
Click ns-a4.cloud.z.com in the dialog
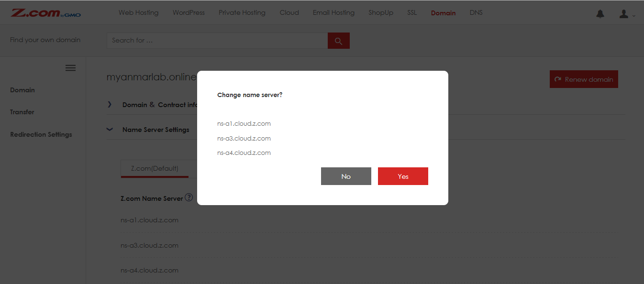(x=244, y=153)
